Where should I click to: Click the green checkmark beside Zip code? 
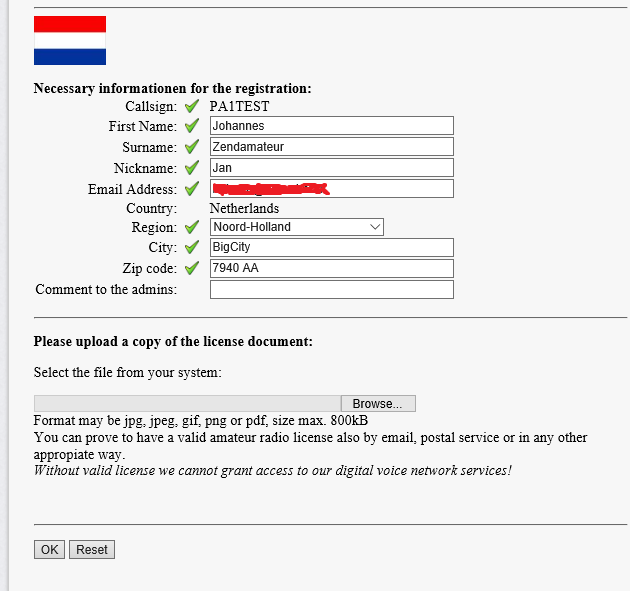192,268
